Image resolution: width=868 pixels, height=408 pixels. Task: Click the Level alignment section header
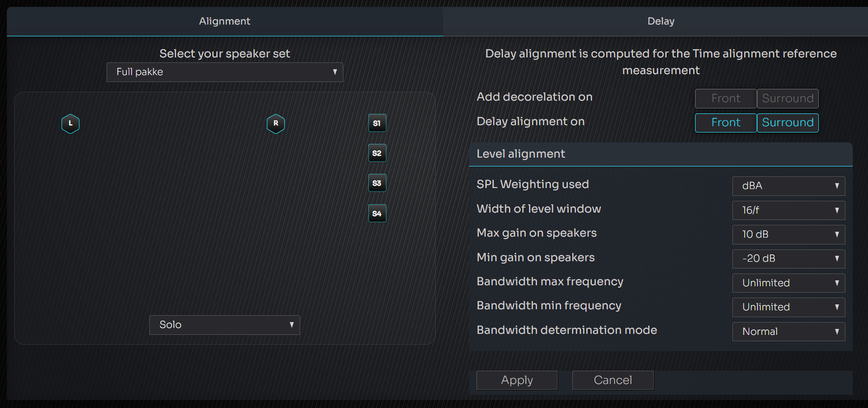coord(660,154)
